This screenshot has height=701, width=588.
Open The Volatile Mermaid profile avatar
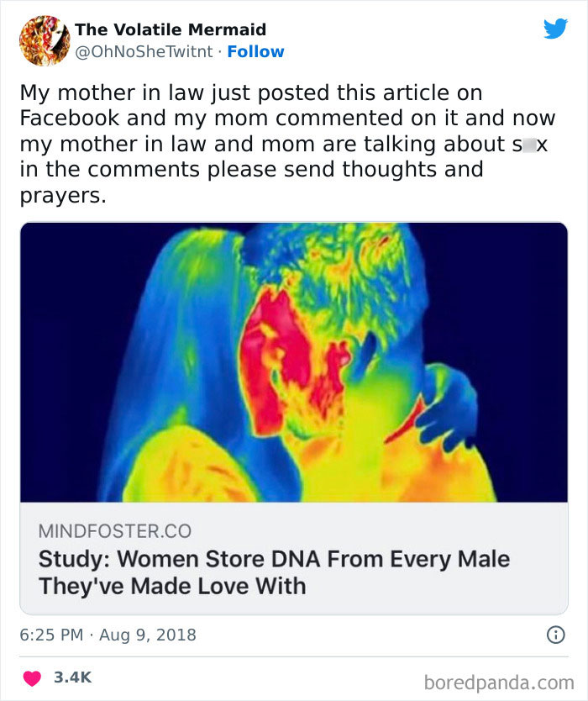coord(43,37)
